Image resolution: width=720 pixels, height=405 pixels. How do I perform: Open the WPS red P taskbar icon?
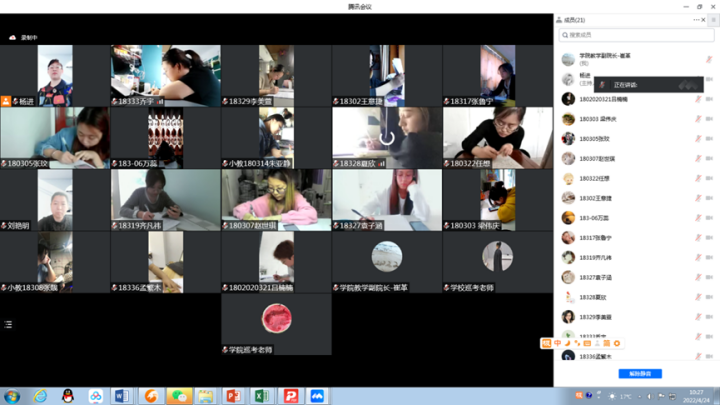click(290, 396)
